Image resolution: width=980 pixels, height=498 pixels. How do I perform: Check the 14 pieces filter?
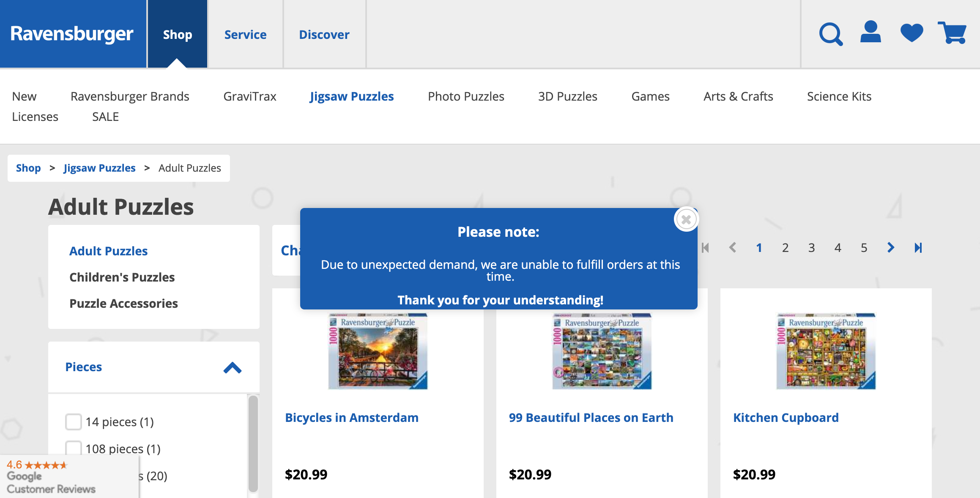tap(74, 421)
